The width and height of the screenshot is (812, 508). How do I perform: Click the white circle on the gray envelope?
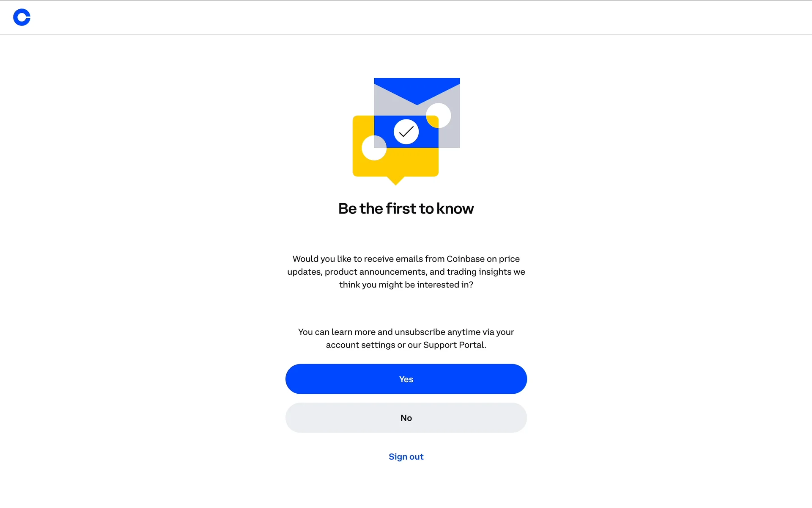pos(438,116)
